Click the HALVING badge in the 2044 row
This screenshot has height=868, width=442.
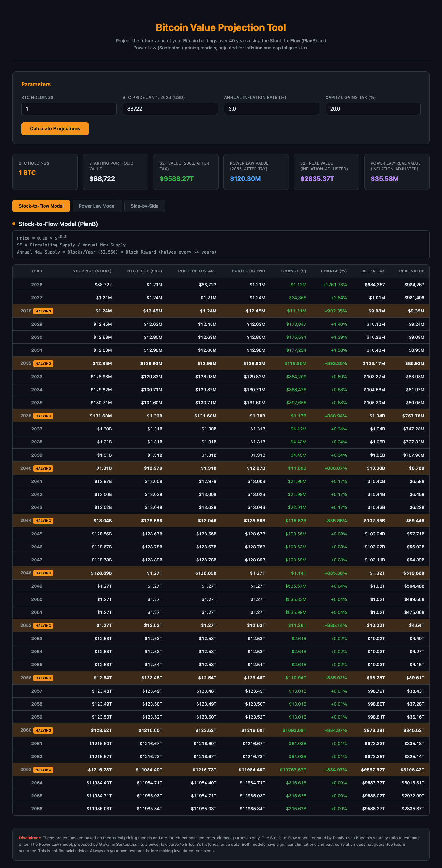click(44, 521)
